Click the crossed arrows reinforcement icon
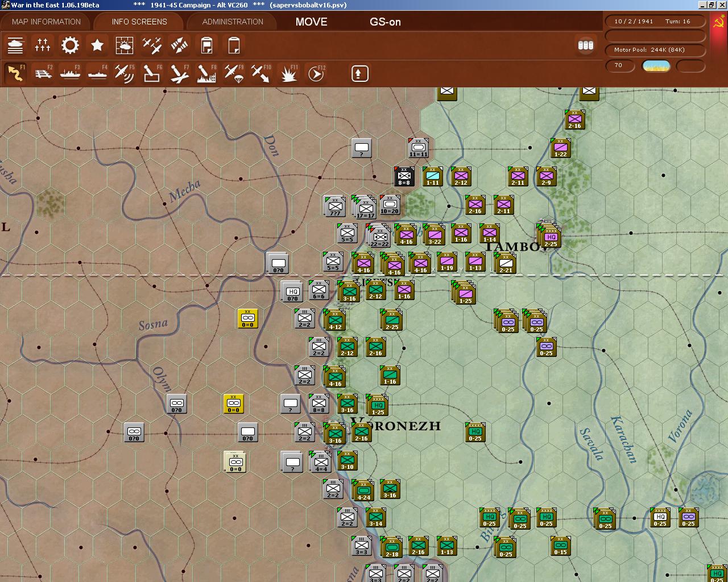728x582 pixels. pos(179,45)
